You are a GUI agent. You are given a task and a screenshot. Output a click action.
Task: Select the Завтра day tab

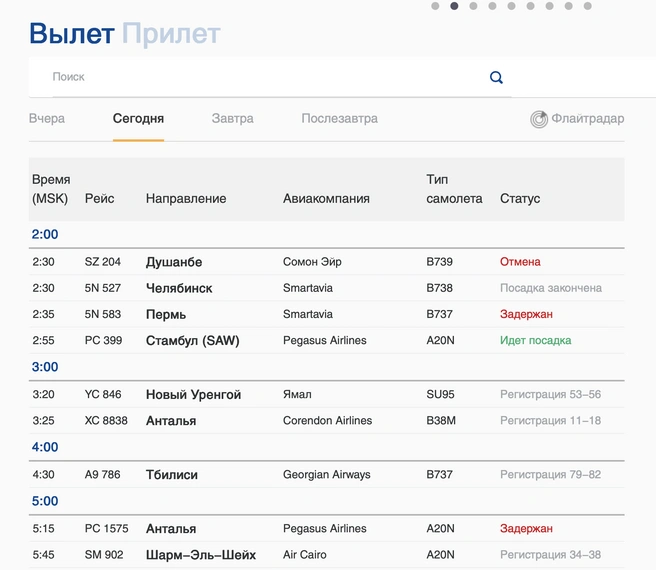pos(233,118)
